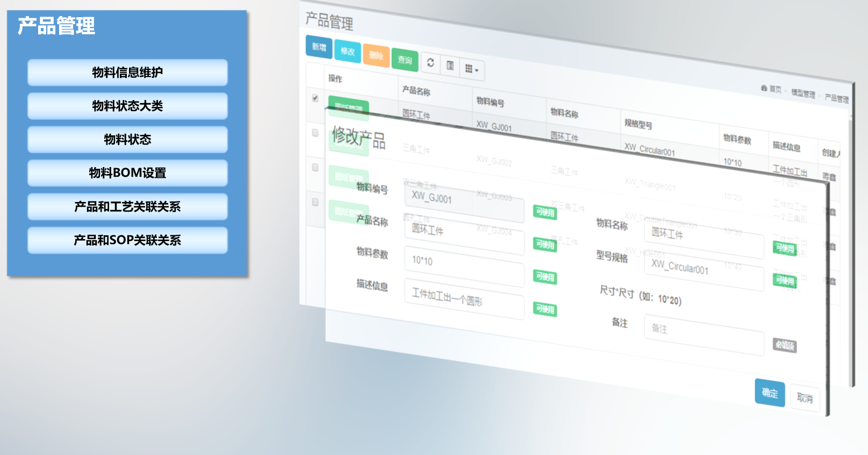Click the 描述信息 column header in the table
This screenshot has width=868, height=455.
(x=787, y=146)
